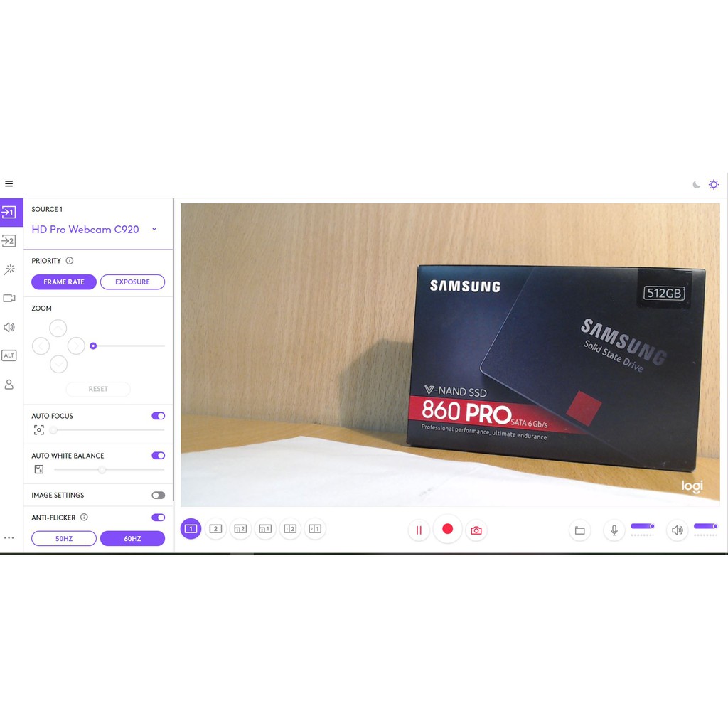728x728 pixels.
Task: Open the hamburger menu at top left
Action: click(x=9, y=183)
